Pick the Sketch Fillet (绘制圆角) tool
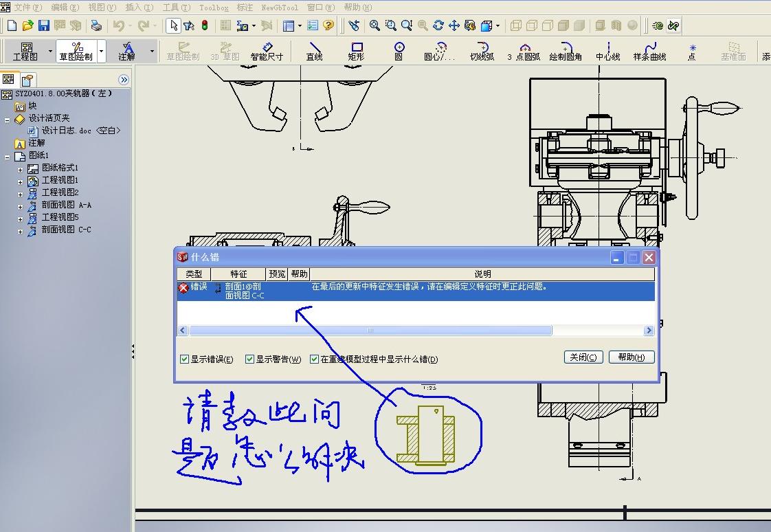The width and height of the screenshot is (771, 532). [x=566, y=52]
